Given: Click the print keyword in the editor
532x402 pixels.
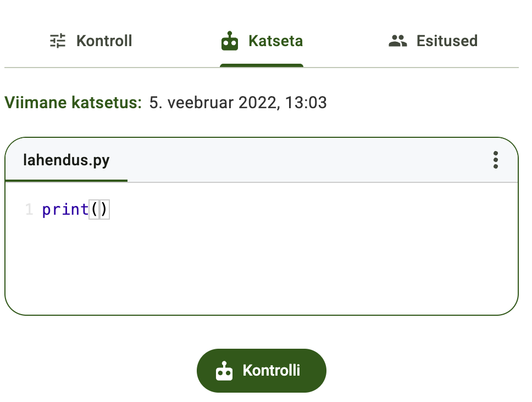Looking at the screenshot, I should (65, 209).
